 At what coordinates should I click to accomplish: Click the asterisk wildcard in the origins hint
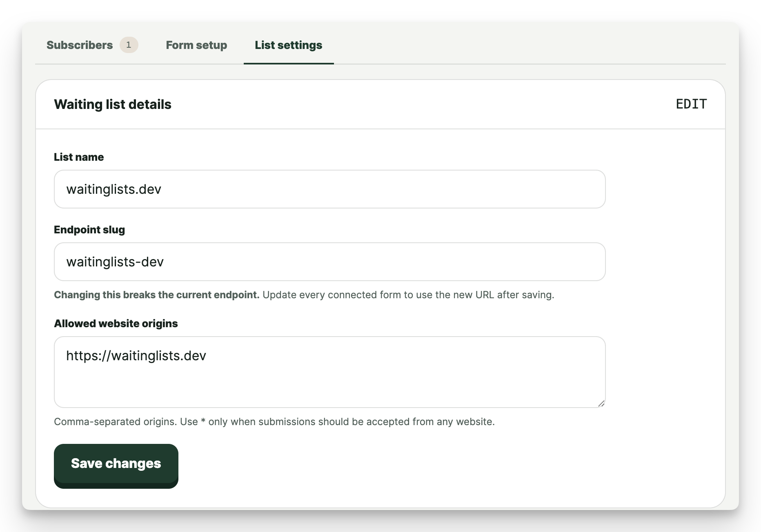point(203,421)
